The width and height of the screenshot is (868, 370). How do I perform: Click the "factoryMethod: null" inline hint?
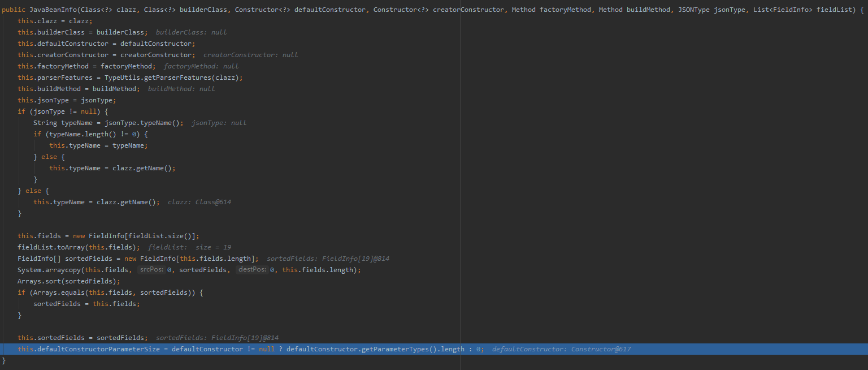201,66
